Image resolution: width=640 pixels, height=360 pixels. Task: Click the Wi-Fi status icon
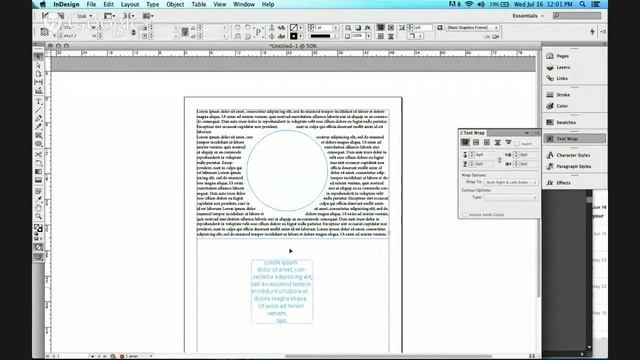point(469,4)
